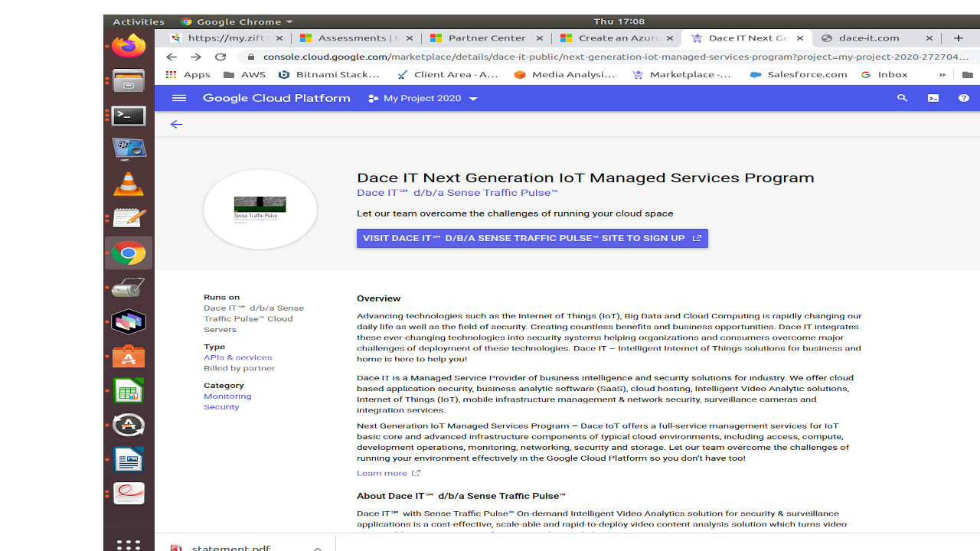Open the text editor notepad dock icon
980x551 pixels.
click(129, 218)
